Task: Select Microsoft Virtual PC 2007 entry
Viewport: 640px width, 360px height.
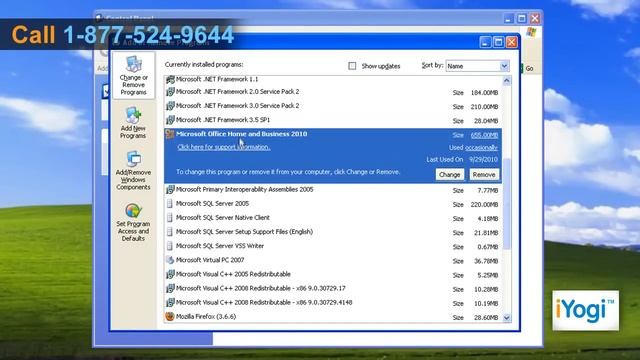Action: (x=210, y=260)
